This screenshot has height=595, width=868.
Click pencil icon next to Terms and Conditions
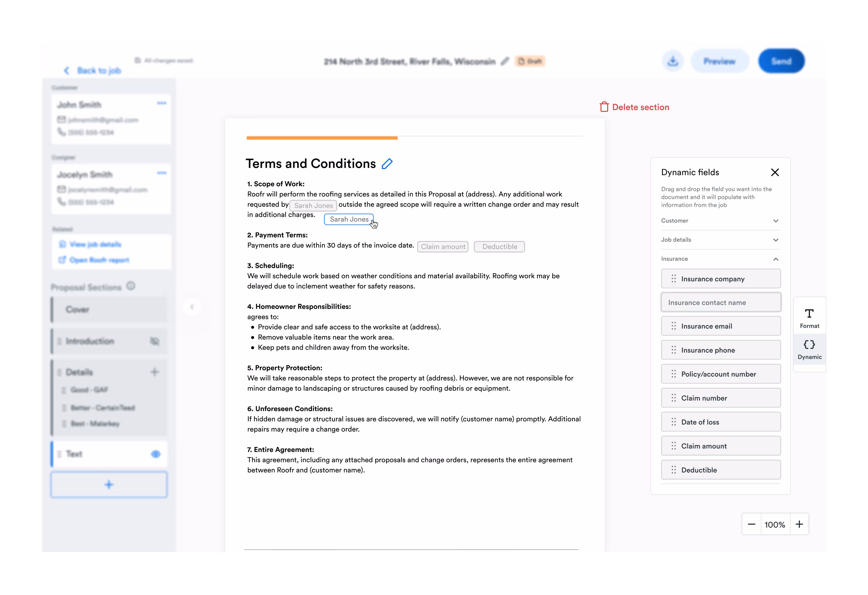[x=387, y=164]
